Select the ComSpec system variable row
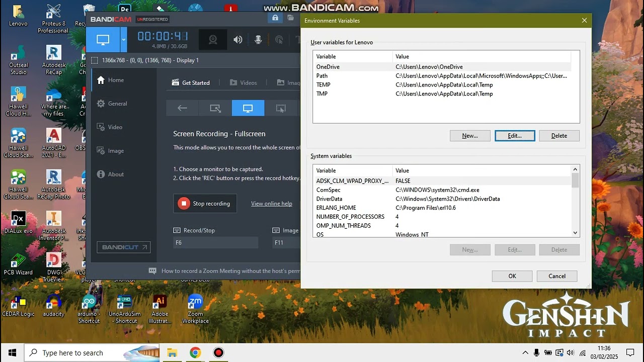The image size is (644, 362). click(x=442, y=190)
